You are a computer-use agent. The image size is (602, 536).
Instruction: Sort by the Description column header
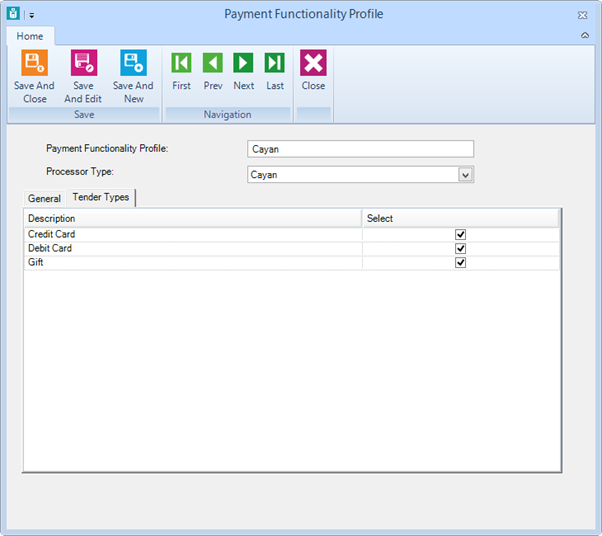point(193,218)
